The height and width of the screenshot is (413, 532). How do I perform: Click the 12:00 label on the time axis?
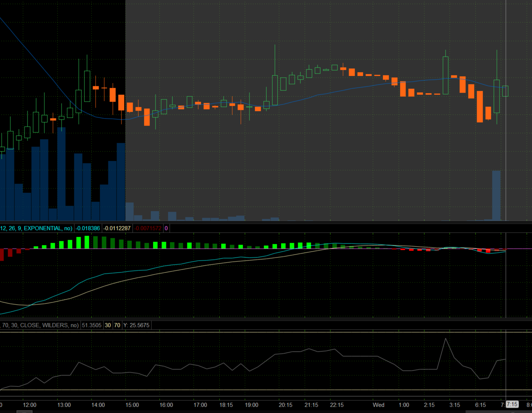point(30,405)
